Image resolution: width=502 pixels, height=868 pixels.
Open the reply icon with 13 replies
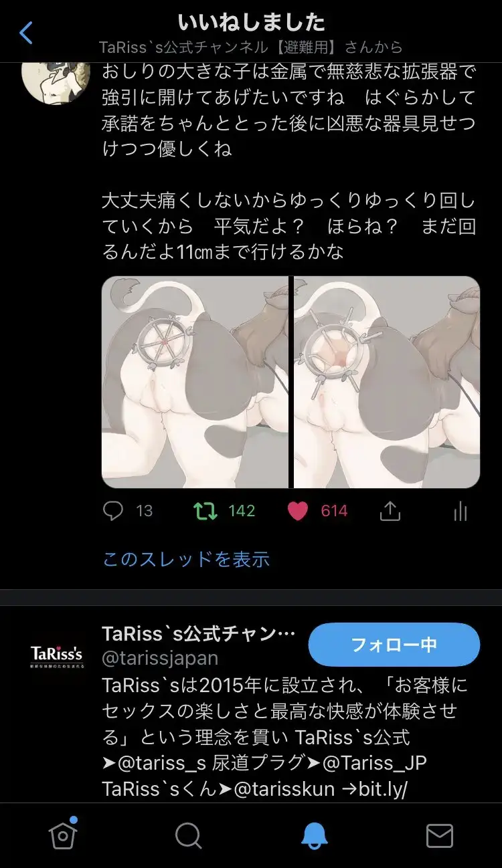[113, 512]
